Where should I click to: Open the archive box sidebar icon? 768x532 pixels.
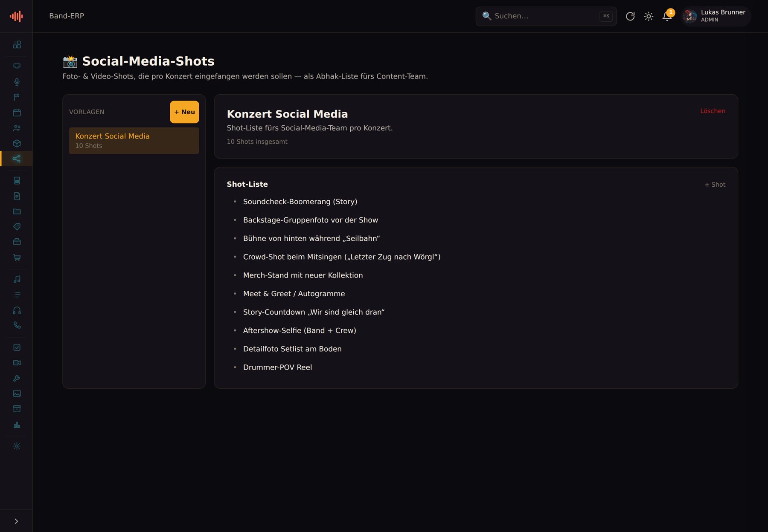click(17, 409)
